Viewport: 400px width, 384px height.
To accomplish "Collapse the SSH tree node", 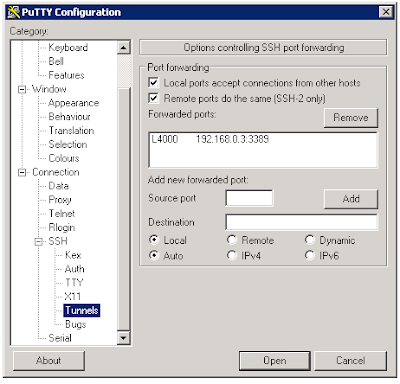I will click(39, 242).
